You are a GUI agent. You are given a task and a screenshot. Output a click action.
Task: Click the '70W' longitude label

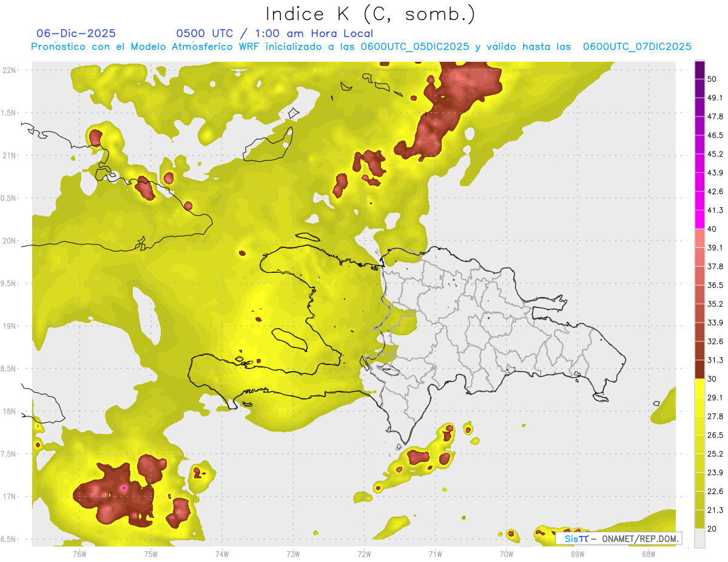(506, 554)
